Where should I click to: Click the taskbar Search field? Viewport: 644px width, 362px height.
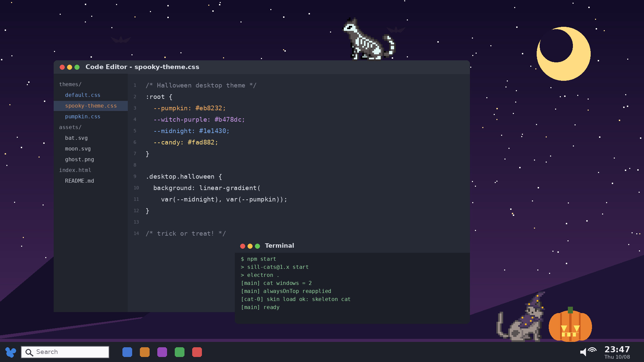[65, 352]
